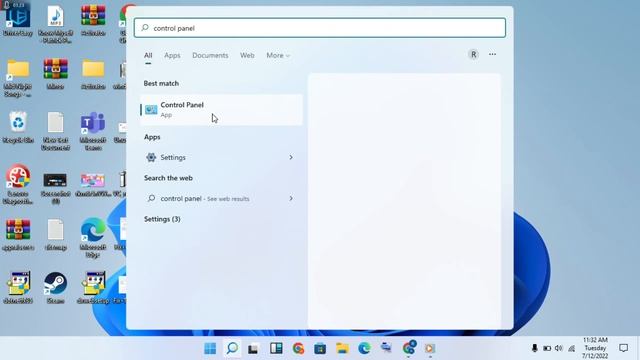Viewport: 640px width, 360px height.
Task: Select the MP3 audio file on the desktop
Action: 56,24
